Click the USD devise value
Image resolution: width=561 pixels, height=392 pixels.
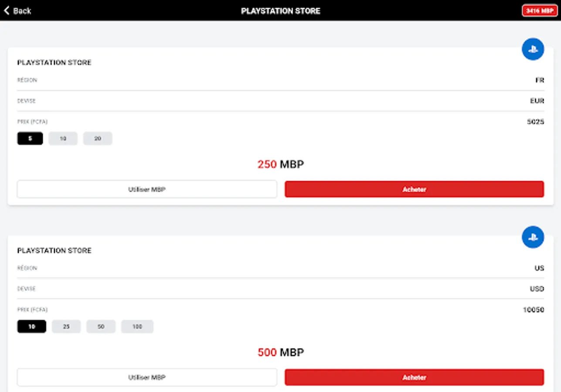tap(537, 289)
